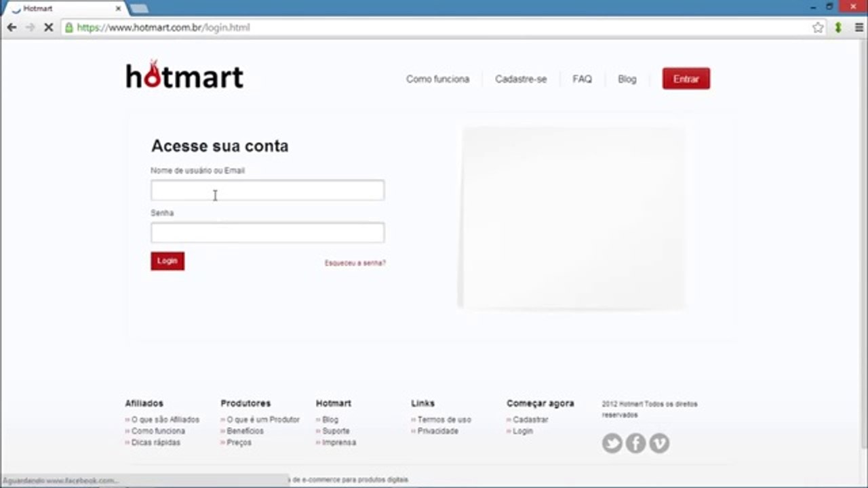Open Preços footer link
This screenshot has height=488, width=868.
click(x=239, y=443)
